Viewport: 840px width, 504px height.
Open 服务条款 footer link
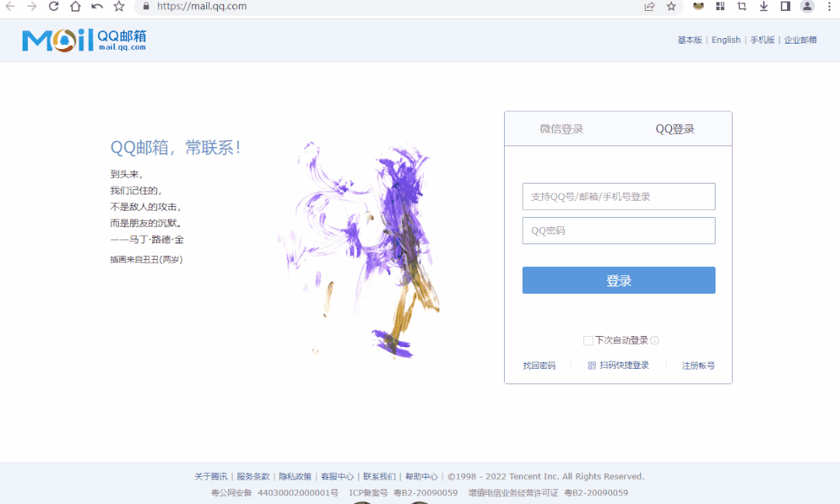[253, 477]
